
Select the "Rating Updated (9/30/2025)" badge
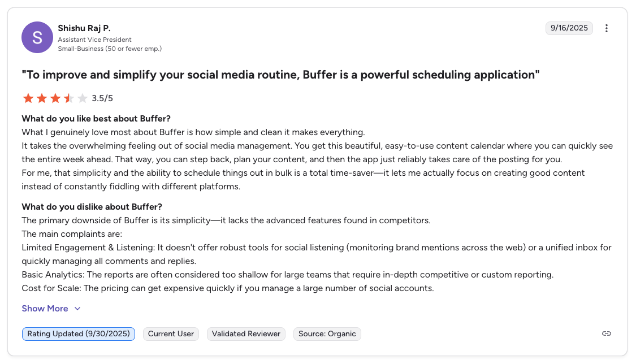pyautogui.click(x=78, y=333)
